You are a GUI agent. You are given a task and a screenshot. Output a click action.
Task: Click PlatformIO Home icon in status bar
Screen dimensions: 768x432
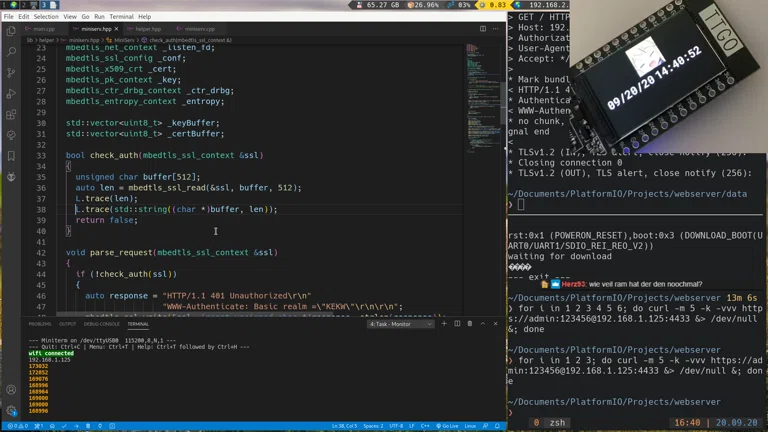tap(52, 426)
